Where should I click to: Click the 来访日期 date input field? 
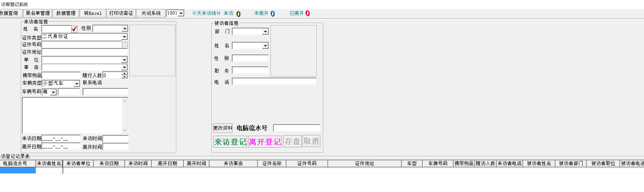pyautogui.click(x=61, y=139)
